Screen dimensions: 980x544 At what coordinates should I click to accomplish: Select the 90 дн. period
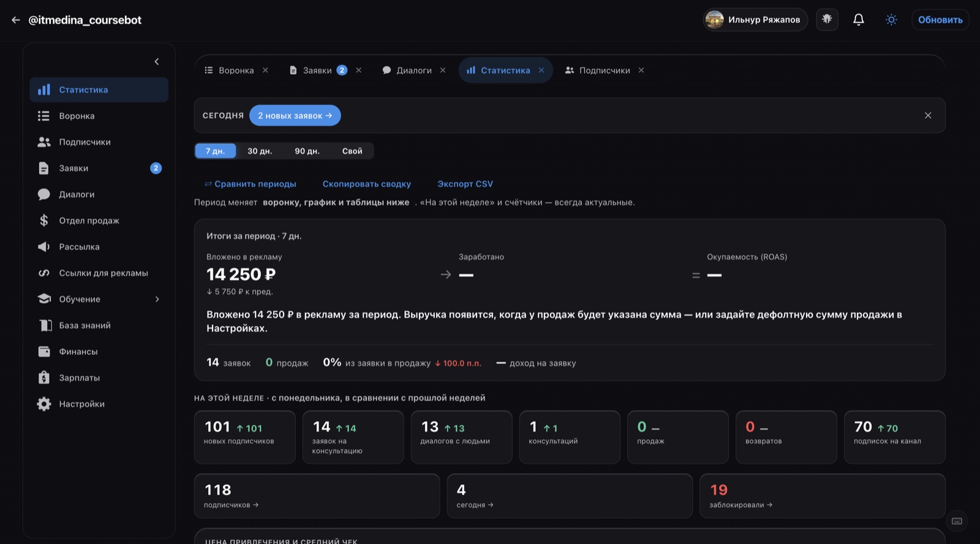point(307,151)
